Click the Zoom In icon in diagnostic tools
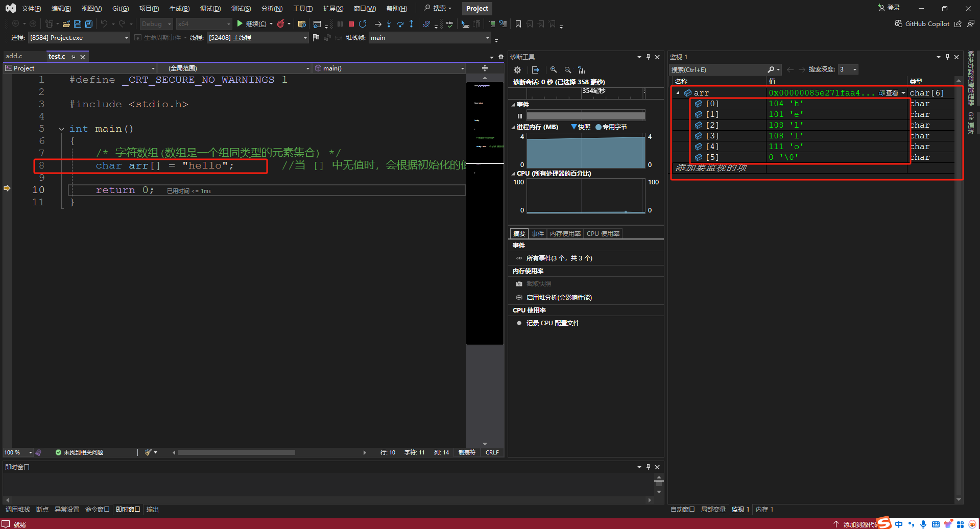Viewport: 980px width, 529px height. 554,70
